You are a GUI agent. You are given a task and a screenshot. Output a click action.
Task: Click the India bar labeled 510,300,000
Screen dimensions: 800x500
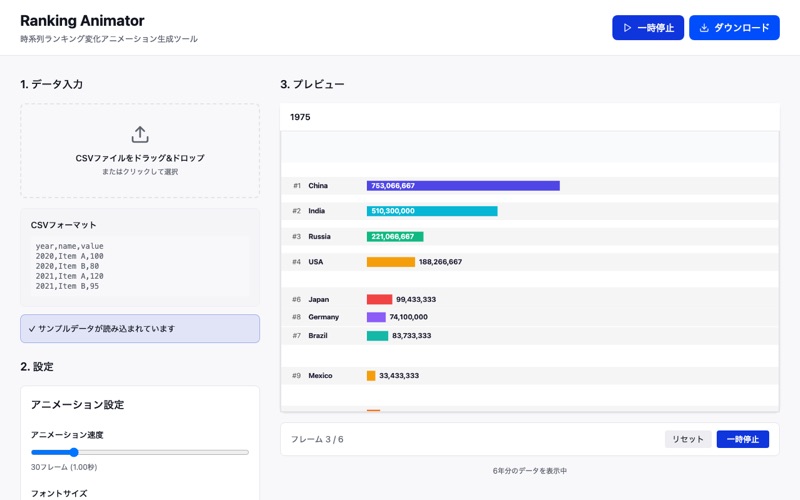pos(432,211)
